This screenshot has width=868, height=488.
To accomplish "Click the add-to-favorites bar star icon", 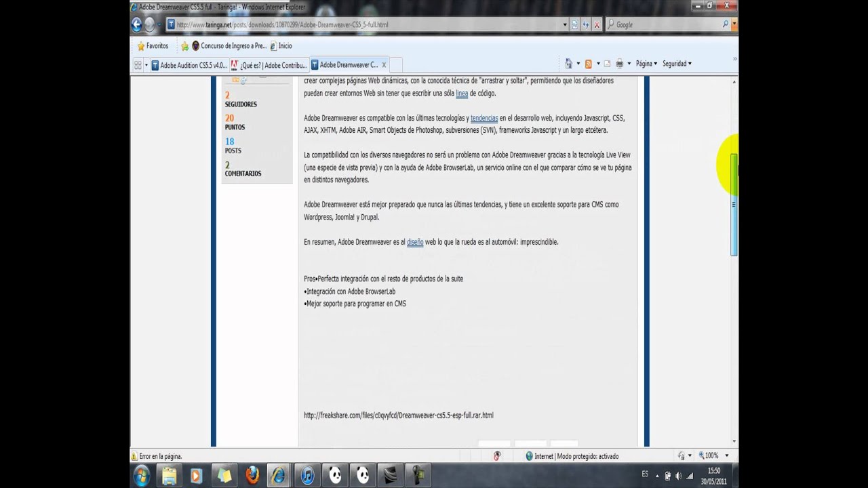I will tap(184, 46).
